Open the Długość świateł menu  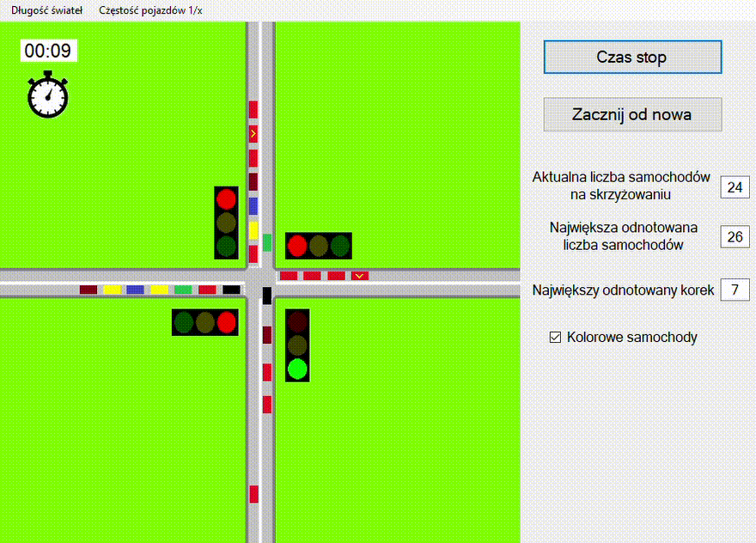tap(46, 10)
